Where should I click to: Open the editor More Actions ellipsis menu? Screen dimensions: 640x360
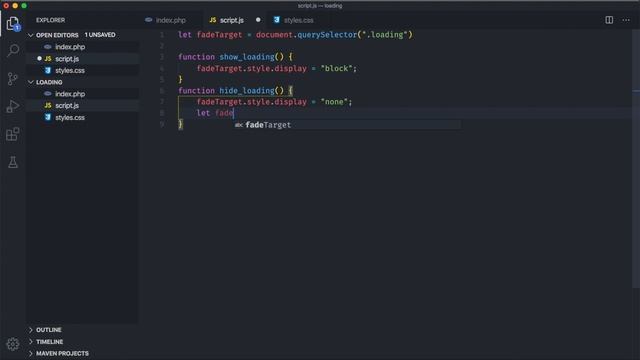click(x=626, y=20)
